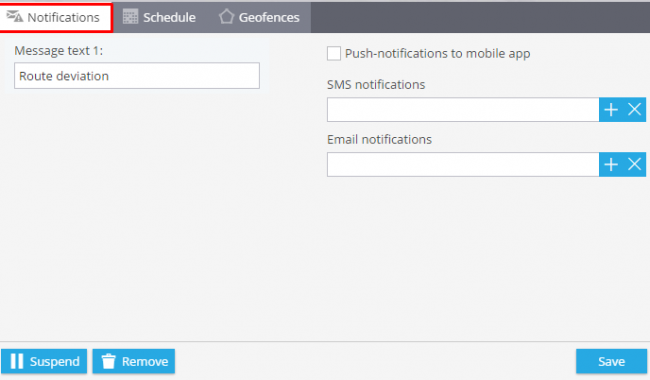650x380 pixels.
Task: Click into the Email notifications input box
Action: coord(463,165)
